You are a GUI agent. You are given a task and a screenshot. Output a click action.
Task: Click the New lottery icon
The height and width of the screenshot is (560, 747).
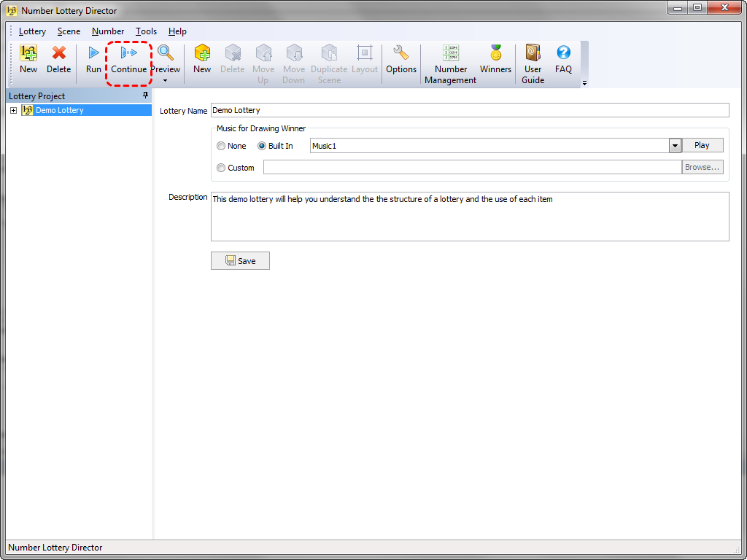(x=28, y=54)
